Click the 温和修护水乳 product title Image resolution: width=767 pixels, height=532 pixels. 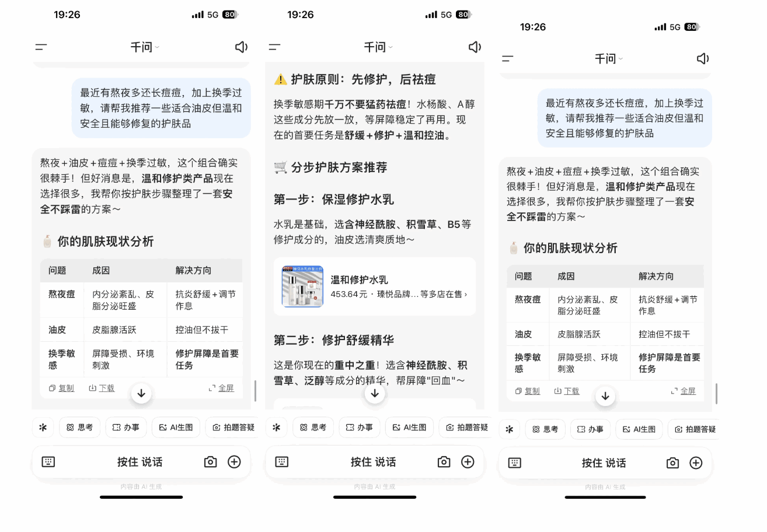click(360, 280)
